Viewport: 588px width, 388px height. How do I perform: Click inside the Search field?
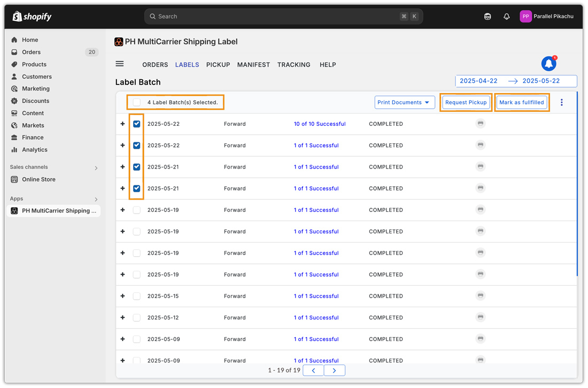click(x=283, y=17)
